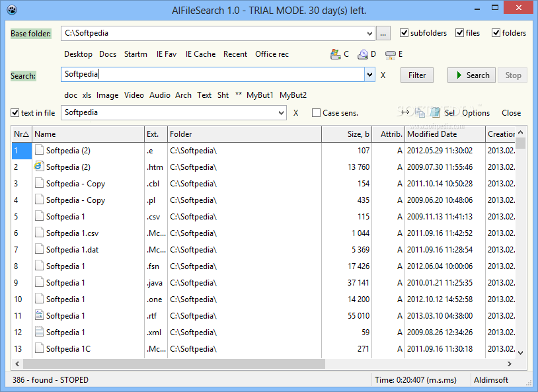Viewport: 538px width, 392px height.
Task: Click the X clear icon beside text-in-file field
Action: tap(295, 113)
